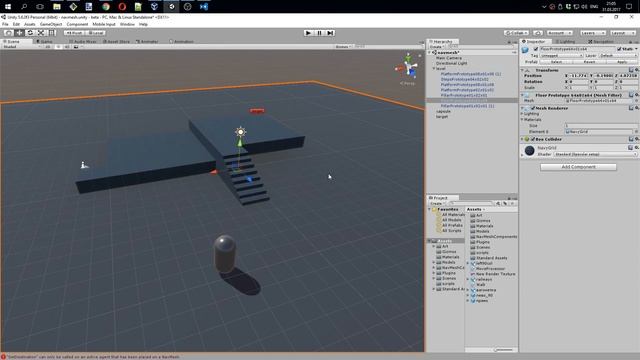Click the camera gizmo icon in the scene
Screen dimensions: 640x360
[x=84, y=165]
